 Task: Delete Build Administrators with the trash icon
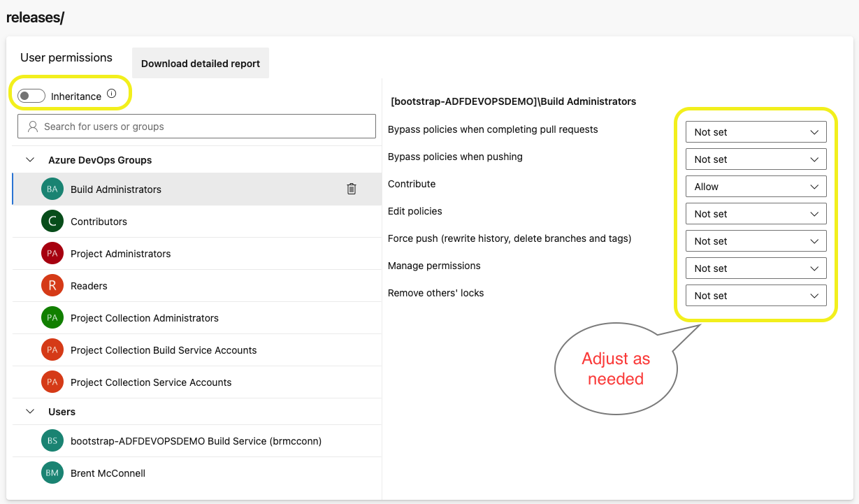(x=352, y=189)
